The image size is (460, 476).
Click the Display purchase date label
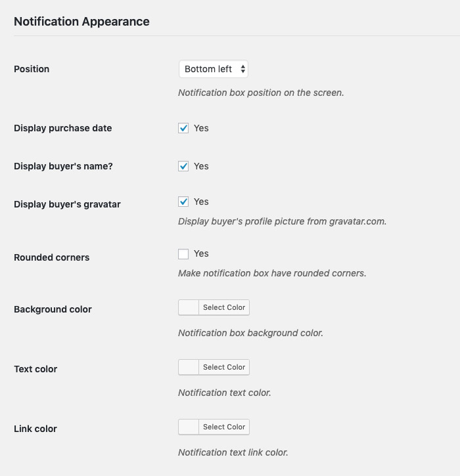63,128
